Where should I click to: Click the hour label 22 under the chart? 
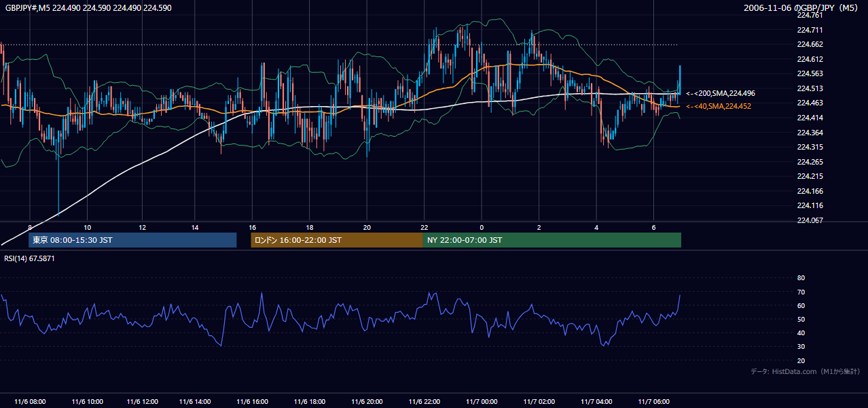click(424, 227)
